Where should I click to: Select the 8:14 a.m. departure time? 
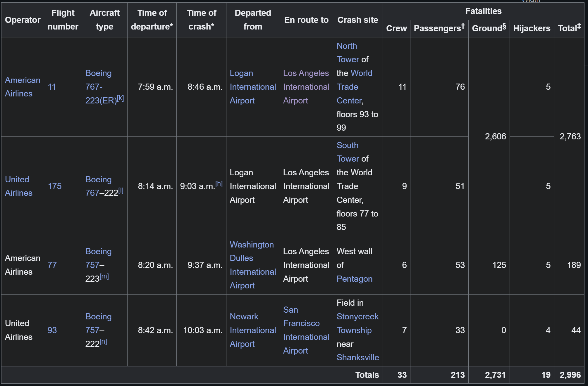[x=155, y=186]
